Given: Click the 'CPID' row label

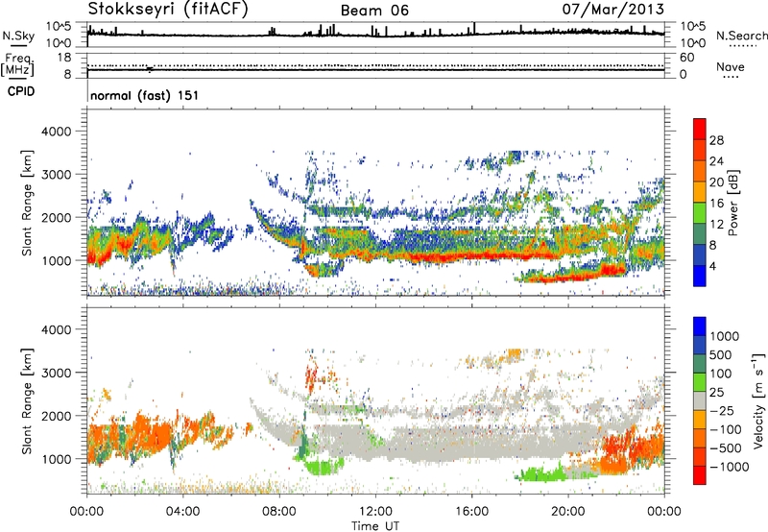Looking at the screenshot, I should [x=21, y=91].
